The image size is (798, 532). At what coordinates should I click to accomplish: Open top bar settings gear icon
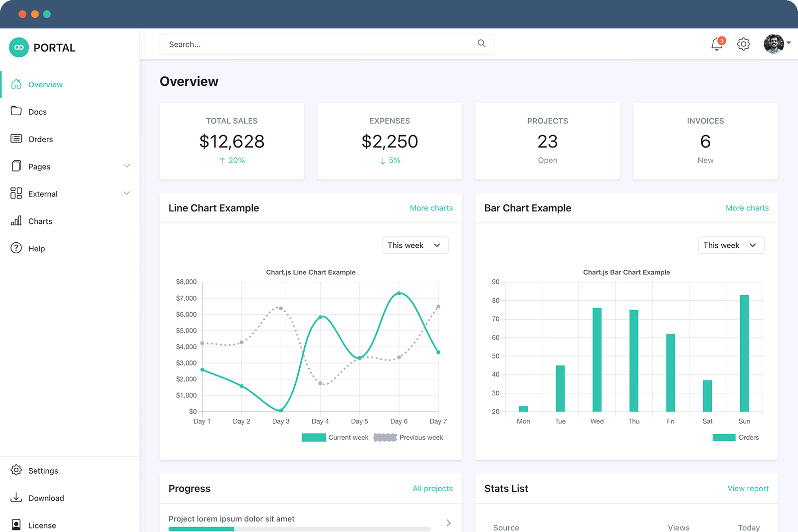(744, 44)
